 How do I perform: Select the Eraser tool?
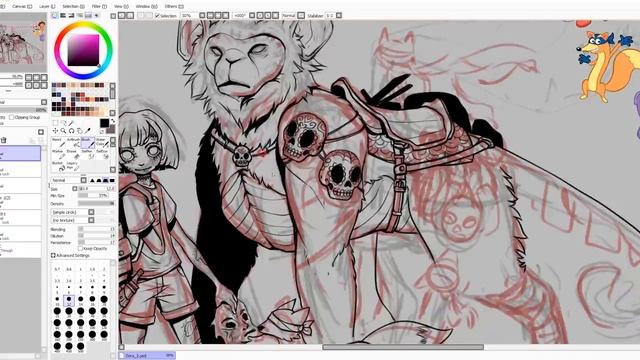(x=73, y=154)
